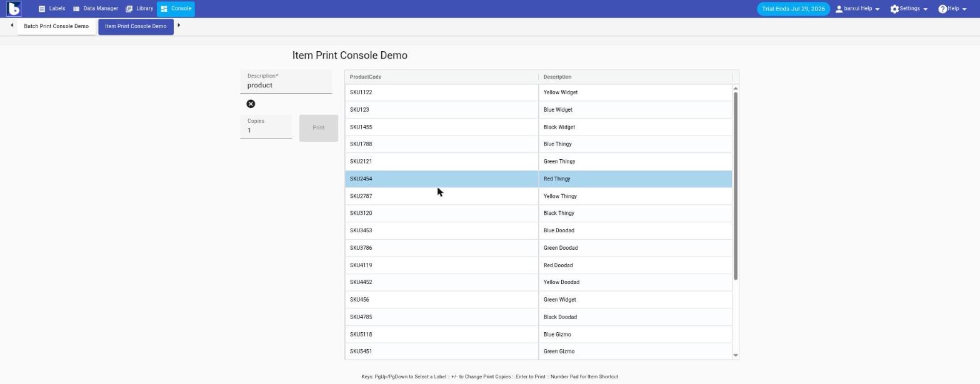Screen dimensions: 980x384
Task: Clear the description with the X icon
Action: click(x=251, y=104)
